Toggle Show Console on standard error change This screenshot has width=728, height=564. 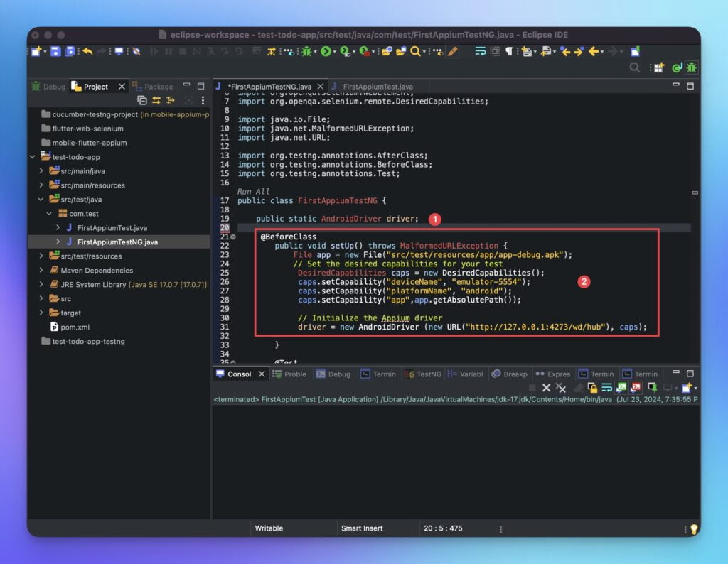tap(636, 387)
